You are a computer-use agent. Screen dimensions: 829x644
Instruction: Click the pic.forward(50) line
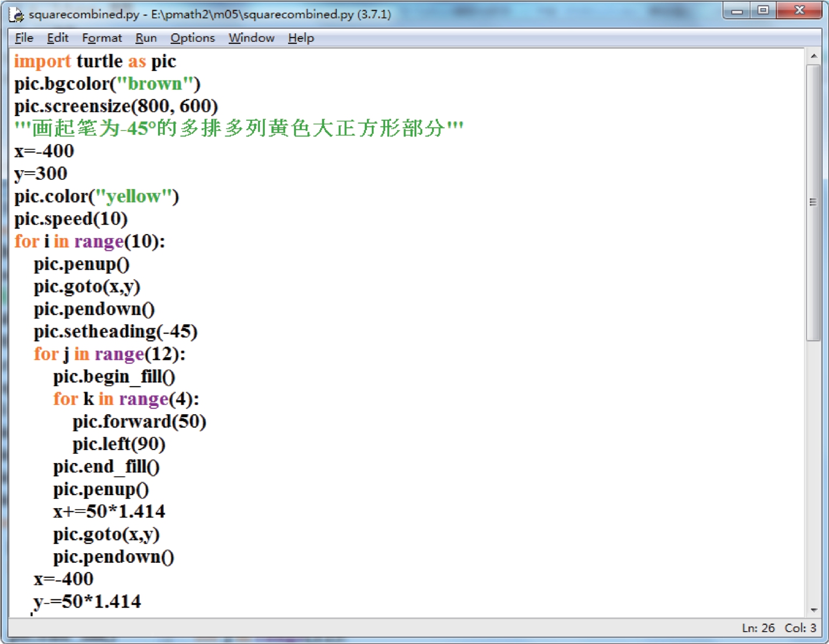click(x=140, y=422)
